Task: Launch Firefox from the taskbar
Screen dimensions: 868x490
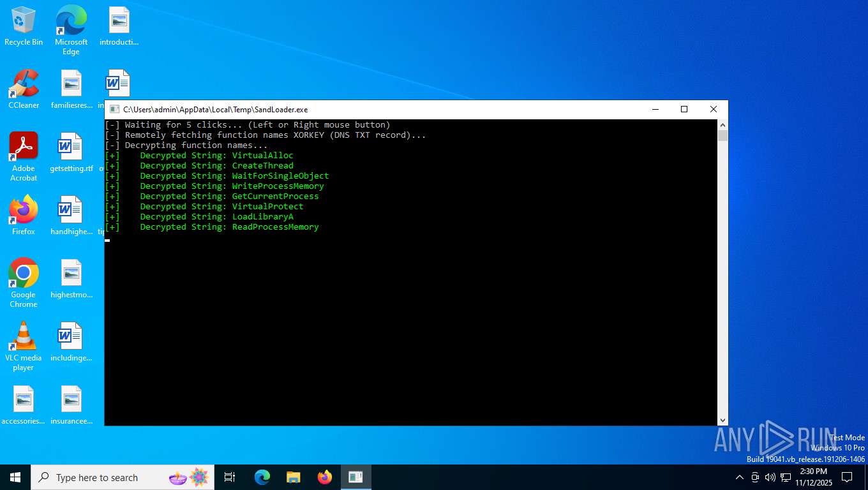Action: coord(325,477)
